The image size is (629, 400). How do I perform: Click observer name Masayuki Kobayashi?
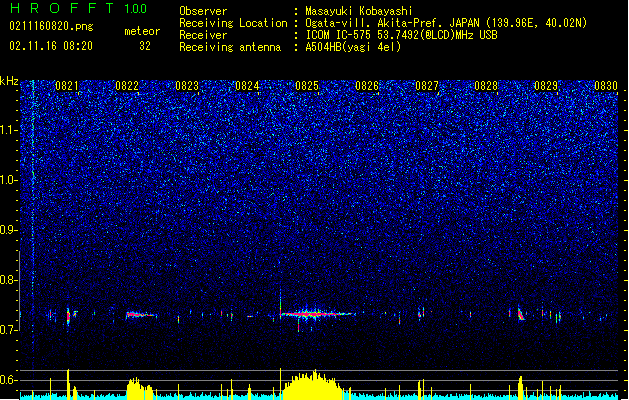click(x=359, y=11)
